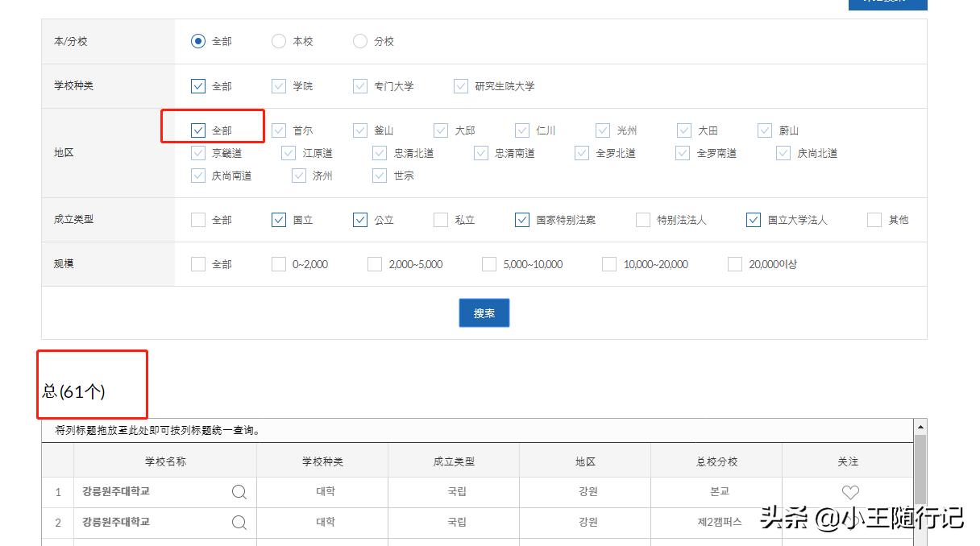
Task: Check the 私立 checkbox
Action: click(441, 219)
